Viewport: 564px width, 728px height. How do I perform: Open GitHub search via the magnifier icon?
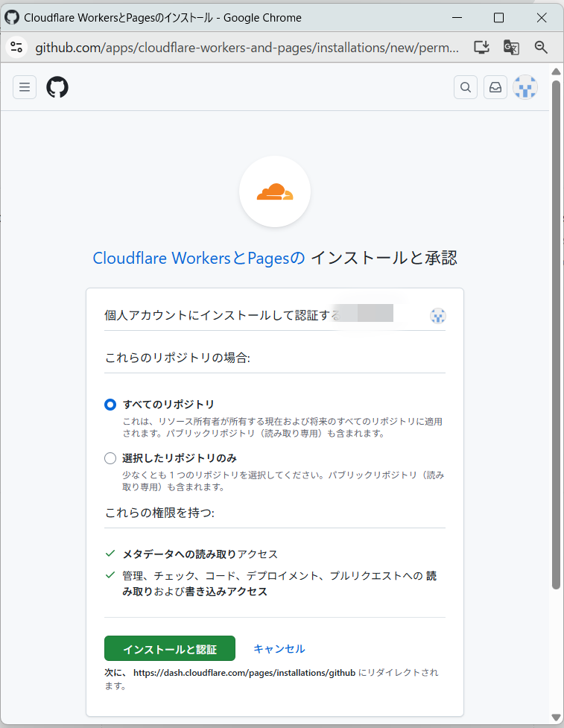pyautogui.click(x=465, y=87)
